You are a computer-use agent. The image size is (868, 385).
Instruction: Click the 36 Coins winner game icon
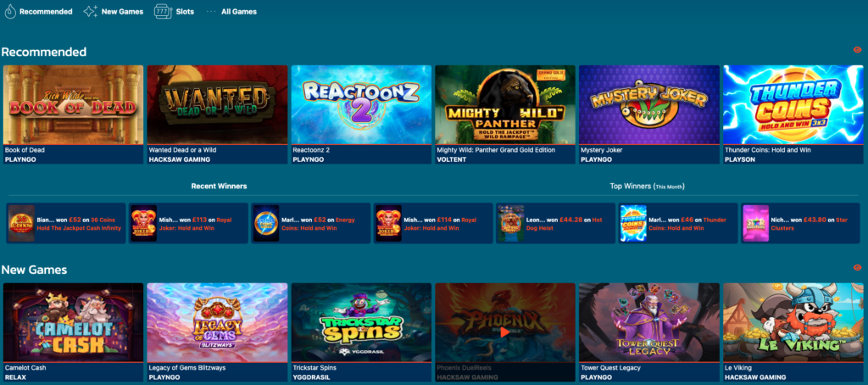[x=21, y=223]
